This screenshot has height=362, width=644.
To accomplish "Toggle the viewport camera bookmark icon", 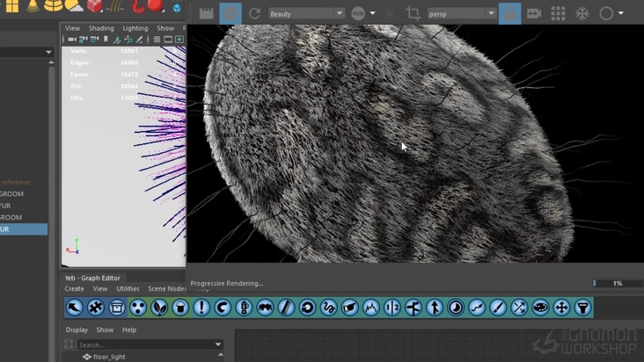I will point(106,40).
